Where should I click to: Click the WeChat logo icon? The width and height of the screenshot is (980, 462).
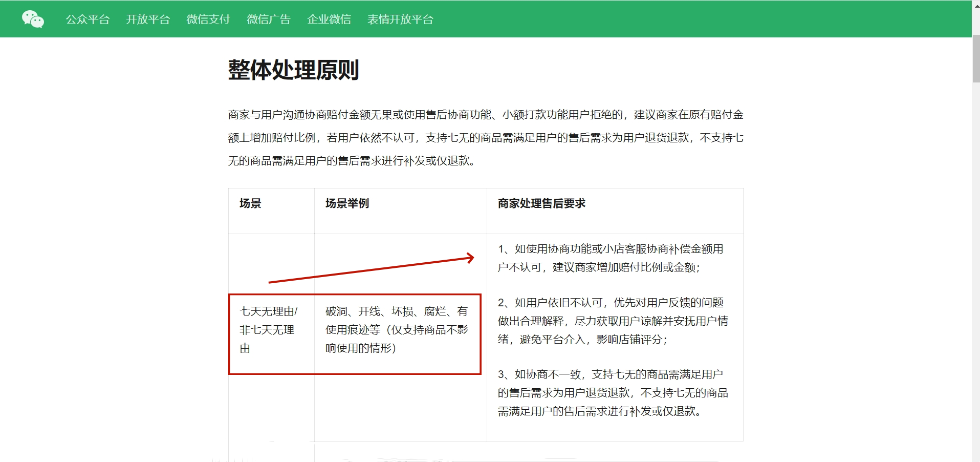click(x=33, y=19)
